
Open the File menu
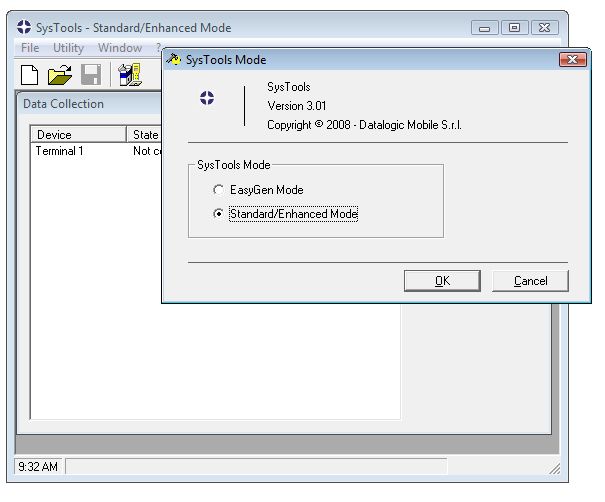click(30, 48)
